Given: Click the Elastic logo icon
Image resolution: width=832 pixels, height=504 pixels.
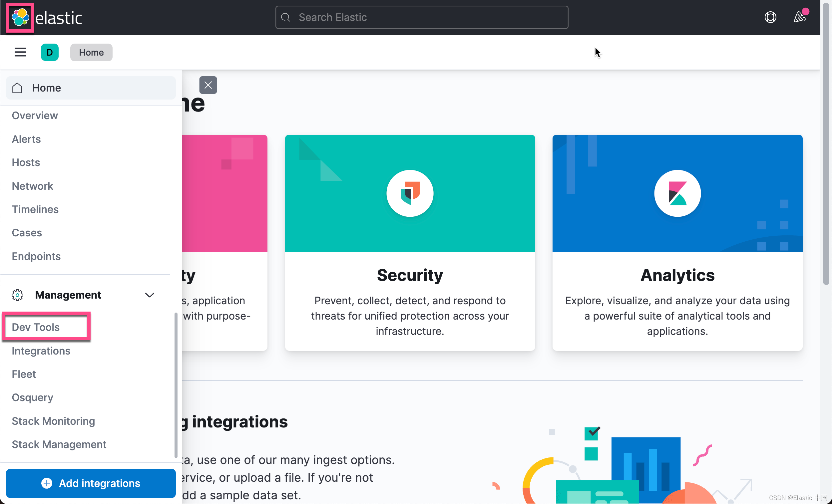Looking at the screenshot, I should 20,17.
